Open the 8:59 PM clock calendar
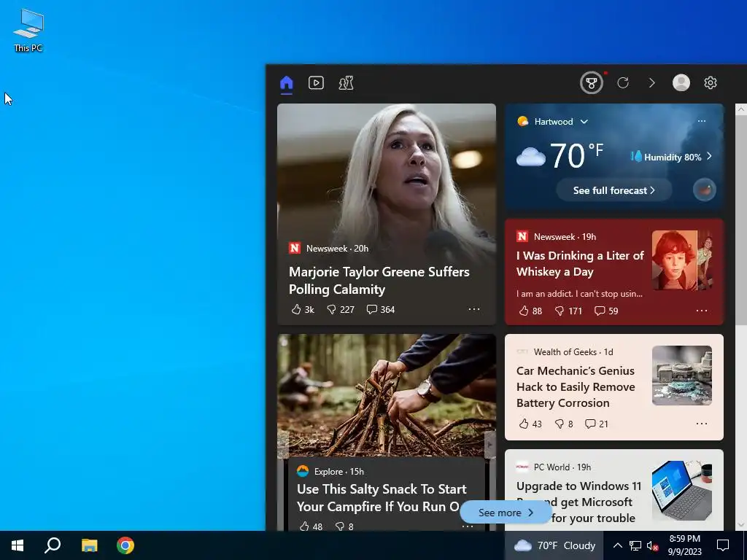Viewport: 747px width, 560px height. point(684,545)
